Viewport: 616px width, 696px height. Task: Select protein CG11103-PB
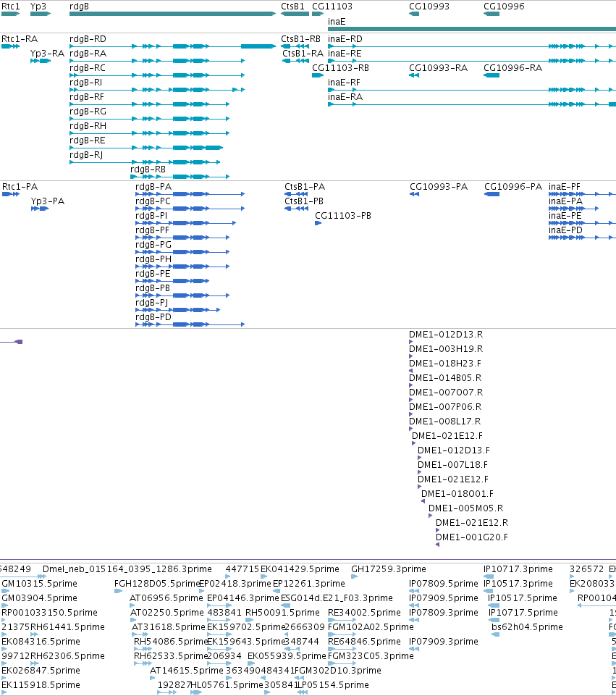[x=318, y=223]
